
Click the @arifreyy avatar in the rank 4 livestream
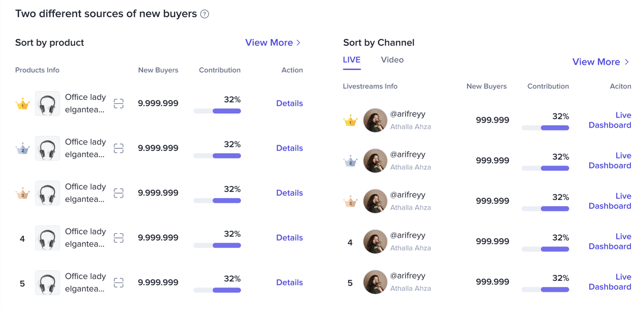click(x=375, y=242)
